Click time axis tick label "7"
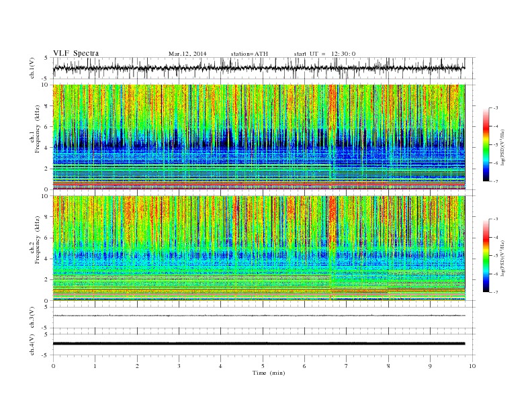The image size is (532, 411). coord(347,366)
